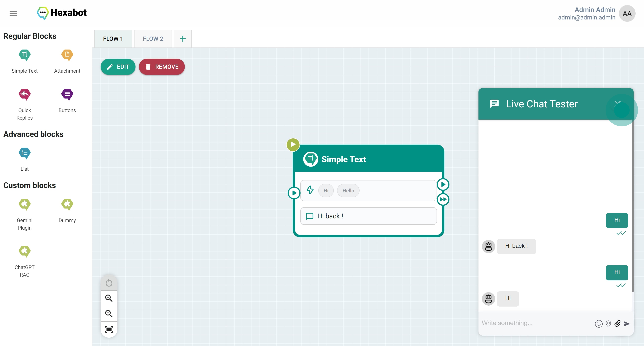This screenshot has width=644, height=346.
Task: Choose the ChatGPT RAG block
Action: click(24, 251)
